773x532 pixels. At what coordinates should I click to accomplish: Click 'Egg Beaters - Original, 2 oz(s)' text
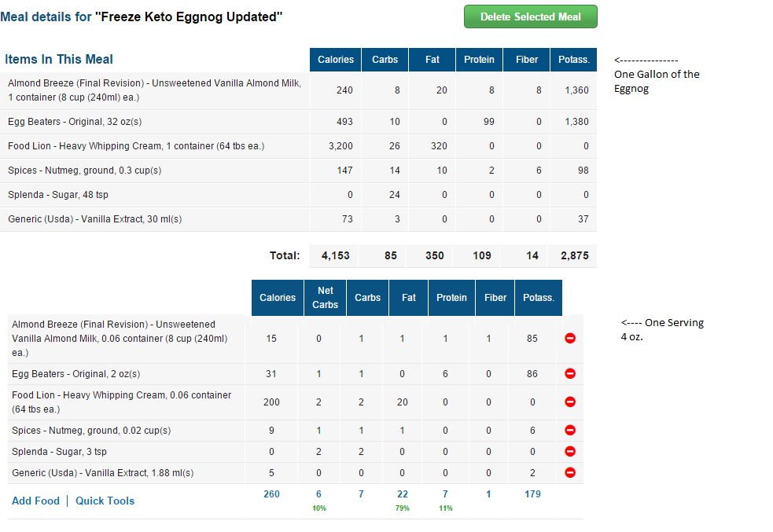point(76,374)
